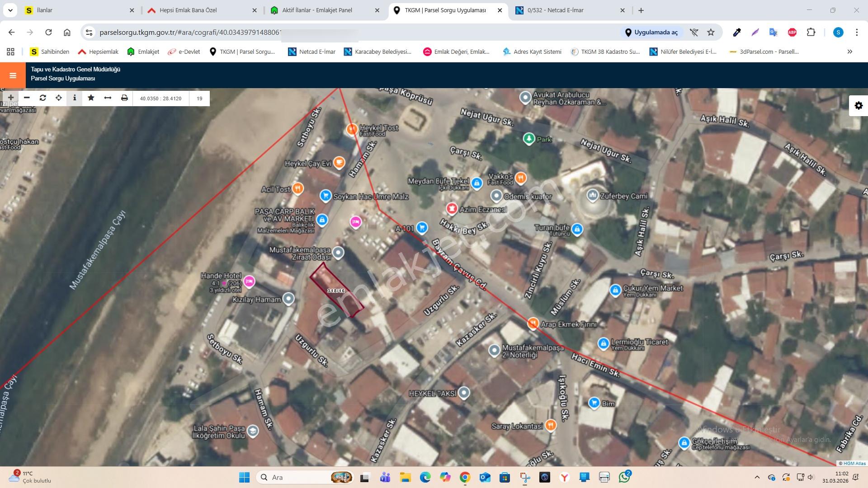Open WhatsApp from the taskbar

click(x=625, y=477)
